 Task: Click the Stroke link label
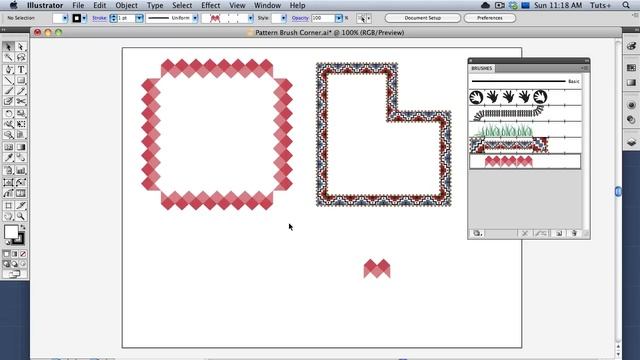99,18
